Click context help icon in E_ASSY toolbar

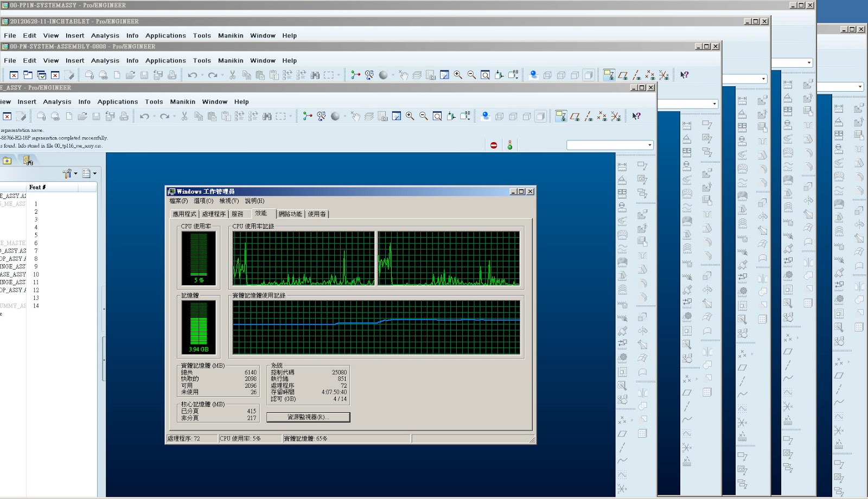(x=636, y=116)
